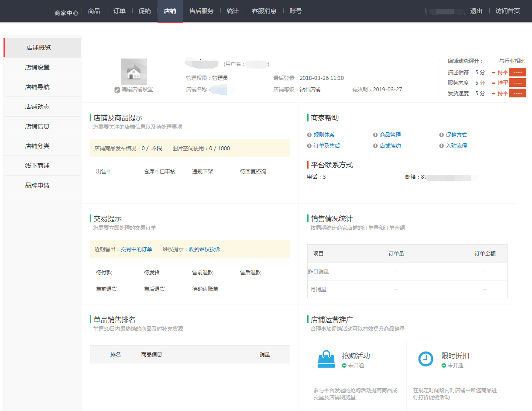The height and width of the screenshot is (411, 532).
Task: Click 待发货 order status
Action: (152, 273)
